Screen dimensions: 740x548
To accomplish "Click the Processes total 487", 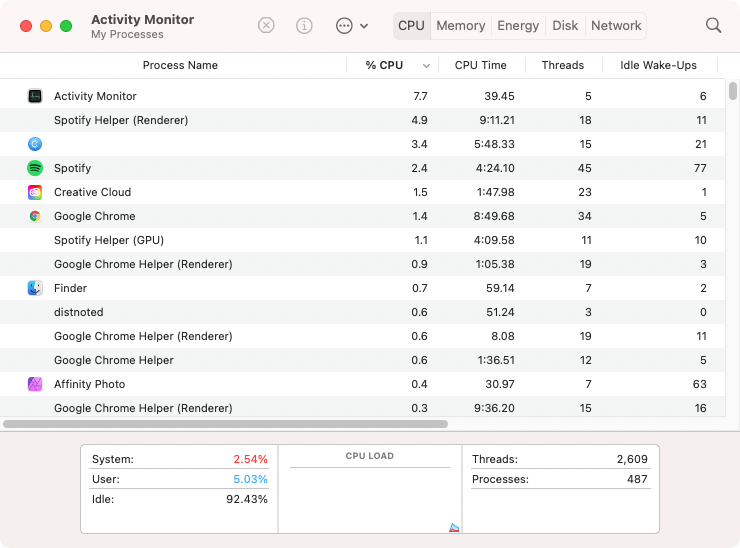I will [637, 479].
